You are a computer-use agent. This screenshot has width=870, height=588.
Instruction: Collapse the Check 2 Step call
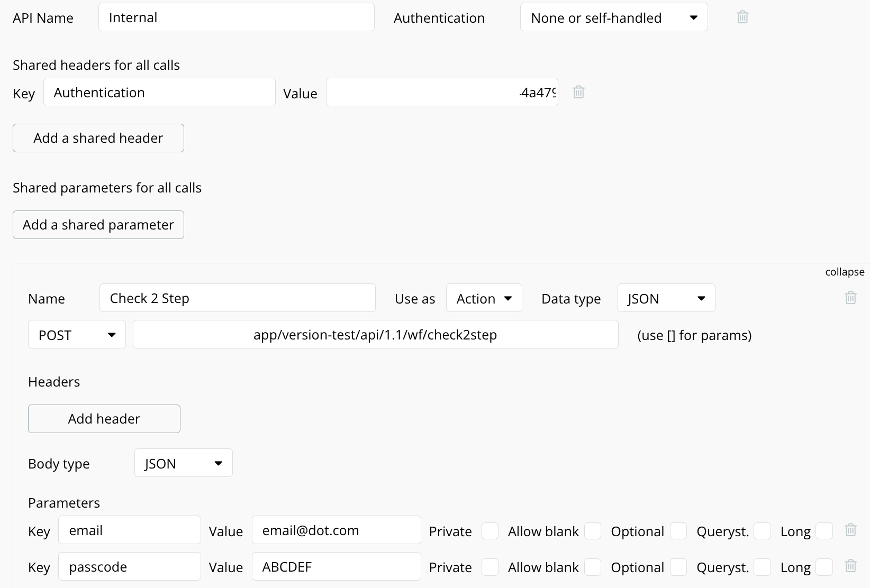click(845, 272)
